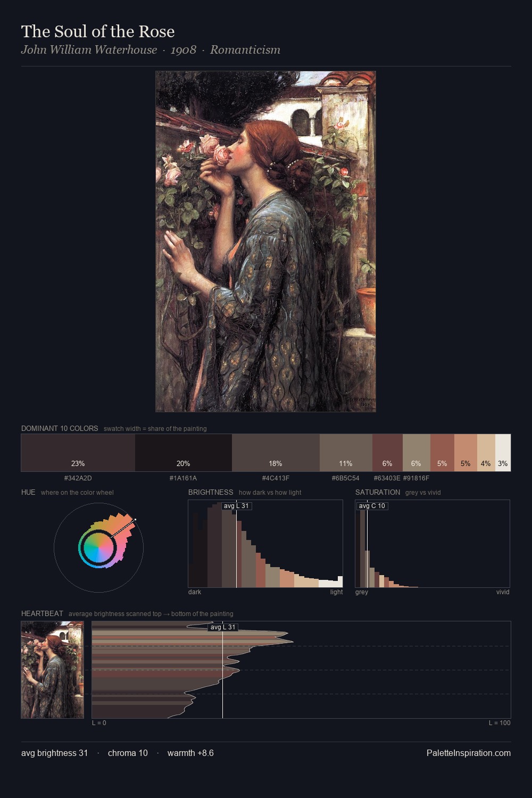Click the hue color wheel
Viewport: 532px width, 798px height.
click(98, 547)
